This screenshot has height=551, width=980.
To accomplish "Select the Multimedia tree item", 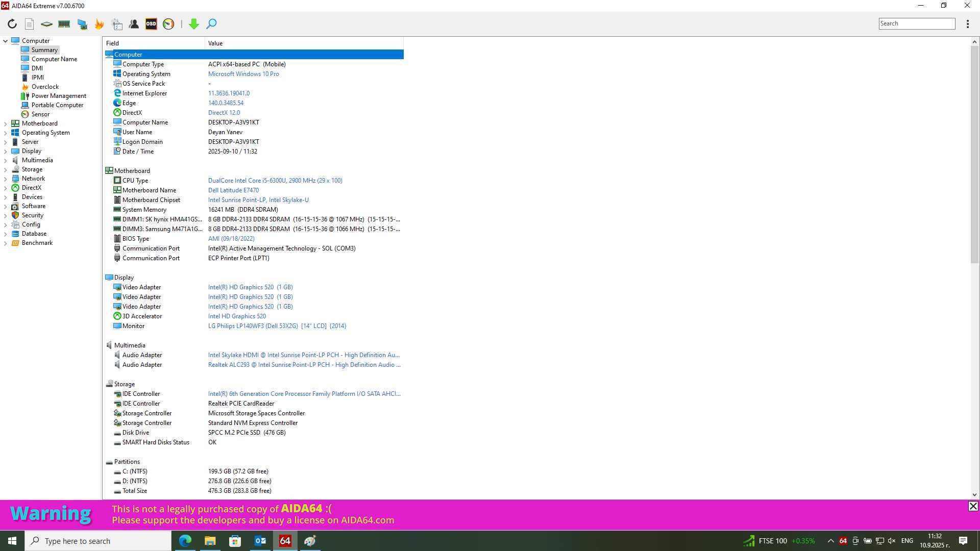I will tap(37, 160).
